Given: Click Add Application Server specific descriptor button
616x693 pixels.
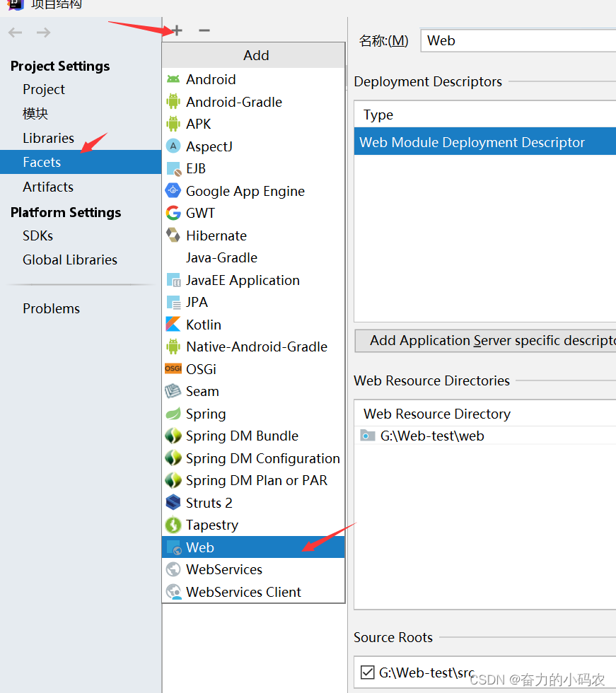Looking at the screenshot, I should coord(488,341).
